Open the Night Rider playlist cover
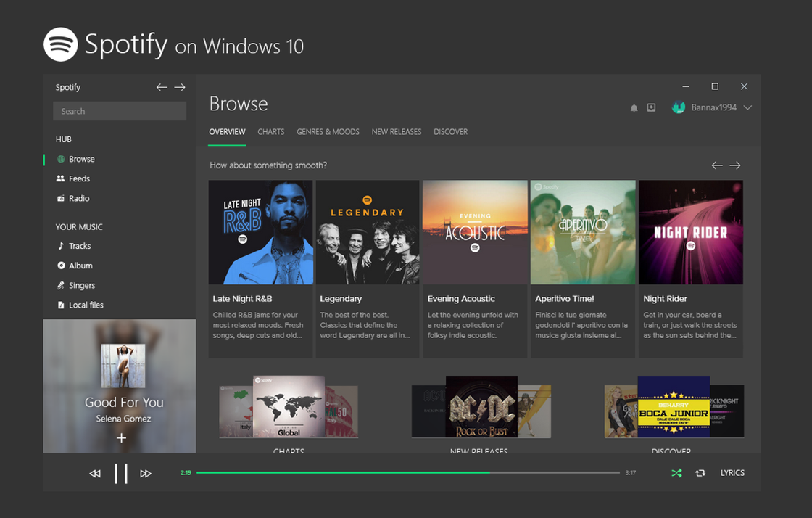 690,232
